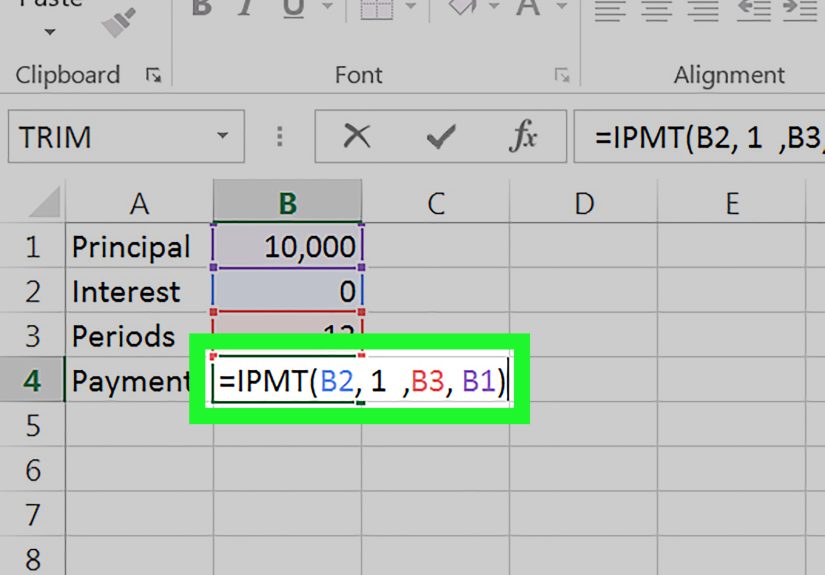Select column E header
825x575 pixels.
732,202
